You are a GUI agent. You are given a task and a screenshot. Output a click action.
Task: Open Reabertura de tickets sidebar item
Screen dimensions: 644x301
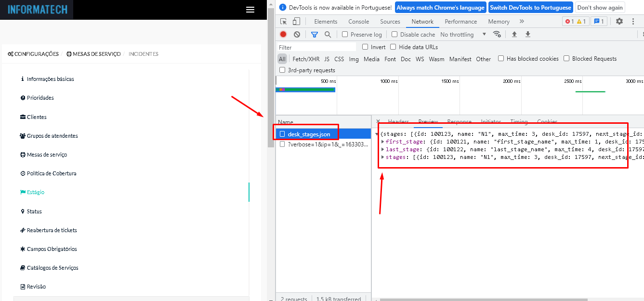click(49, 230)
